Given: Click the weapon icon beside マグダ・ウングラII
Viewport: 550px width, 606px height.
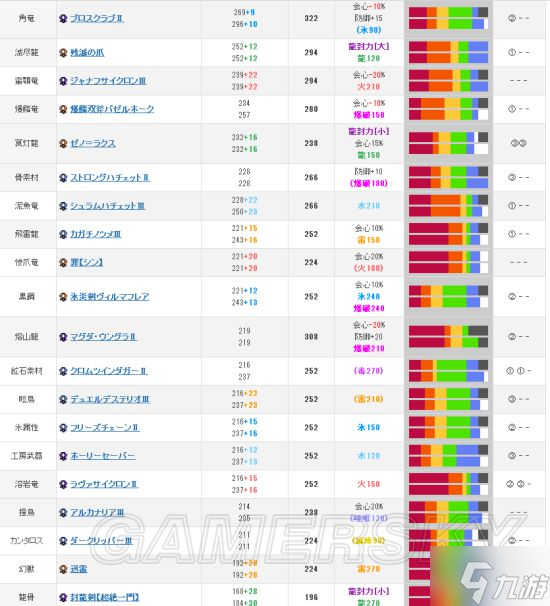Looking at the screenshot, I should pyautogui.click(x=63, y=337).
